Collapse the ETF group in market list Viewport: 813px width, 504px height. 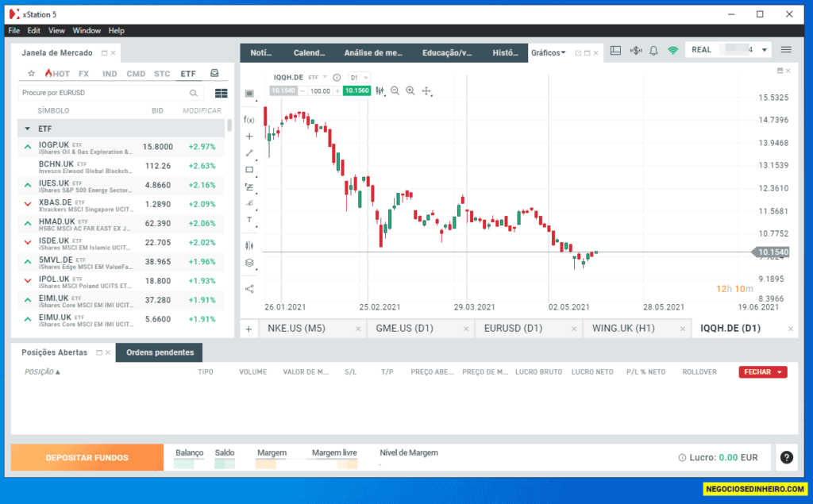pos(28,129)
